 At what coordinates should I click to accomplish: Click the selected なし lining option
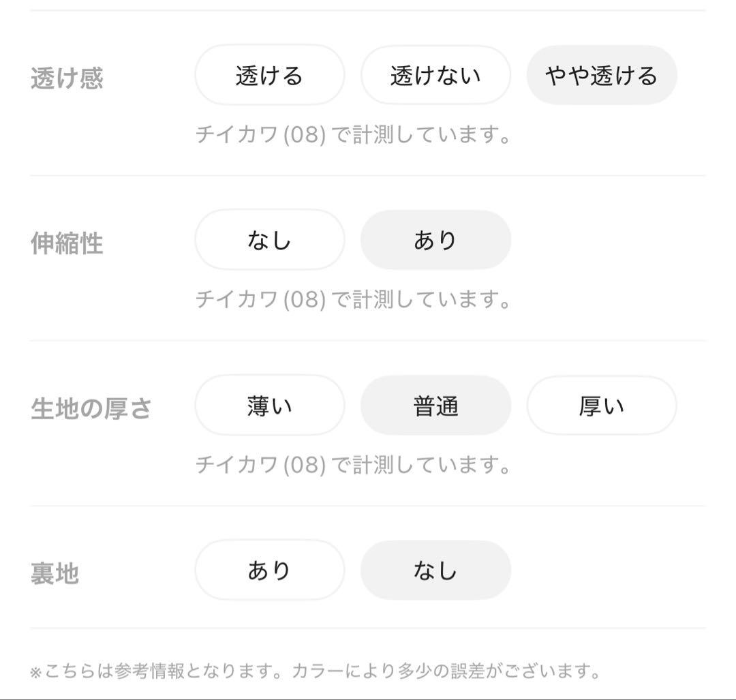[435, 570]
